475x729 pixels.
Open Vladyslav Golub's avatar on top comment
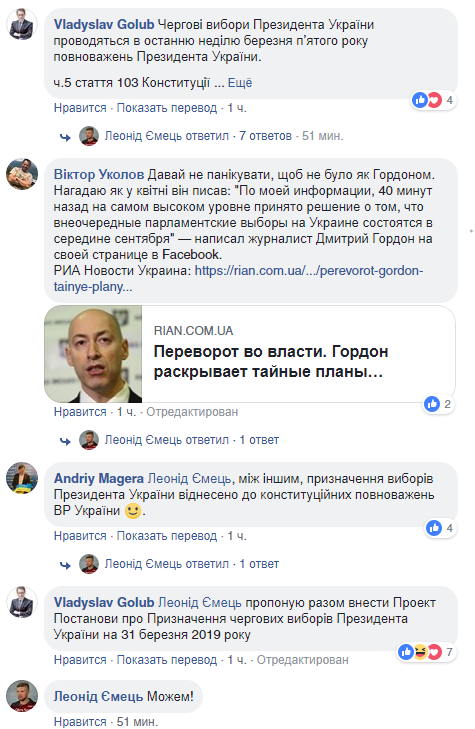(x=21, y=24)
